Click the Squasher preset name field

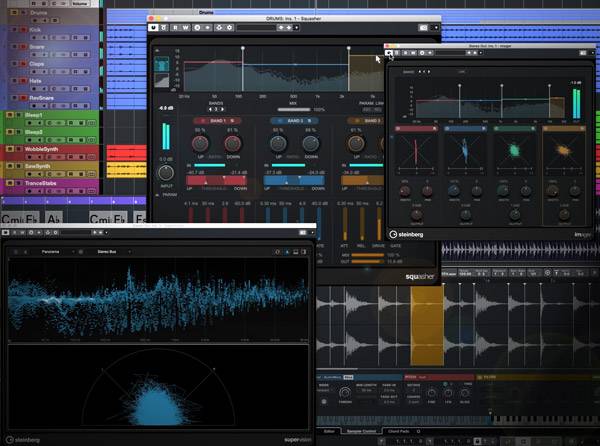256,28
